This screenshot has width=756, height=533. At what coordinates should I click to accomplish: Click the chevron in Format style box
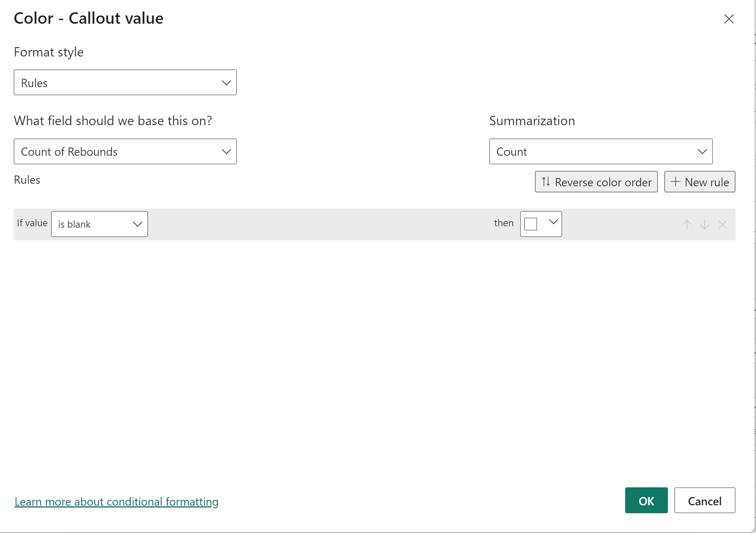(226, 83)
